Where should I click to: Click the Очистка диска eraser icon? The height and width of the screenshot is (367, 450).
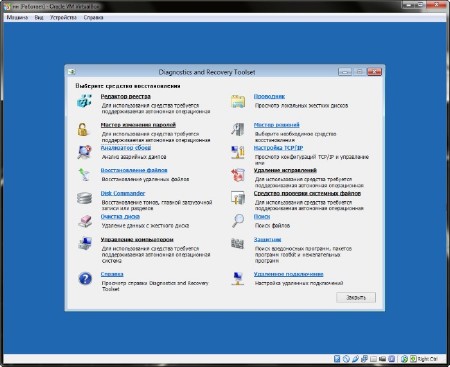tap(85, 221)
